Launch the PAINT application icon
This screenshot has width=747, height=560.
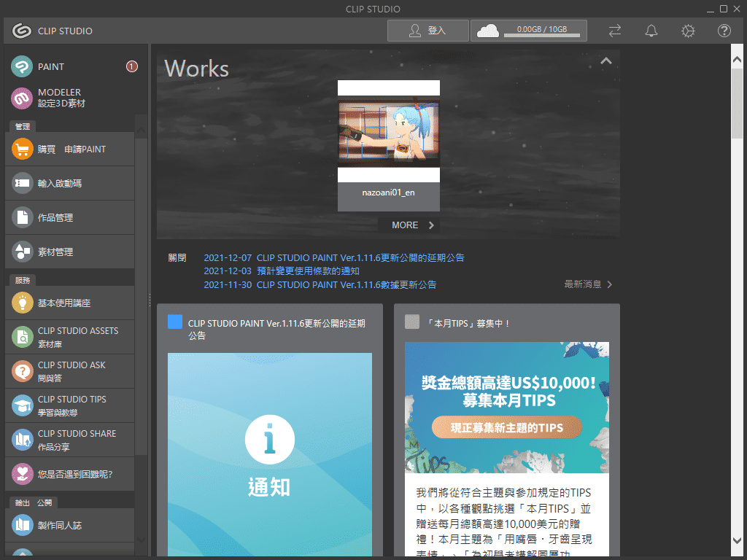point(23,66)
